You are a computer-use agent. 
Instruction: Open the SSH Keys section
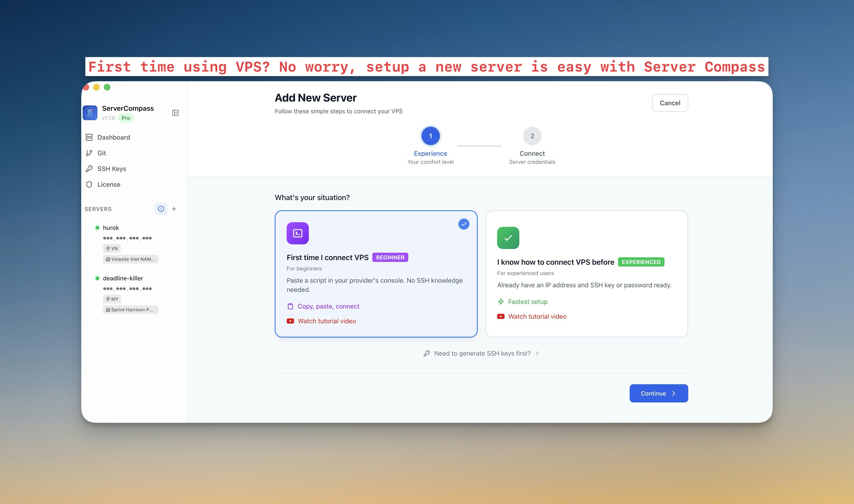[111, 168]
